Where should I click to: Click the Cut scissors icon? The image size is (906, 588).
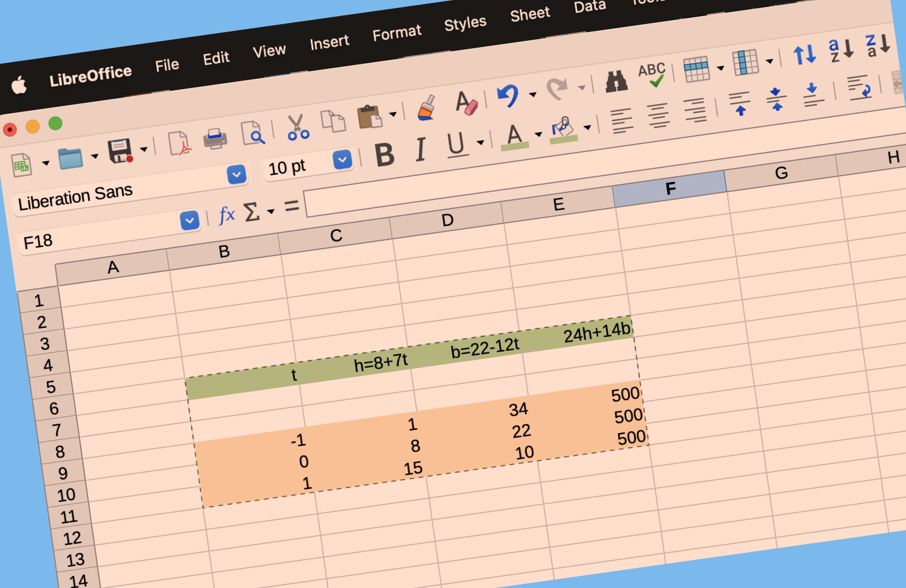click(x=298, y=127)
